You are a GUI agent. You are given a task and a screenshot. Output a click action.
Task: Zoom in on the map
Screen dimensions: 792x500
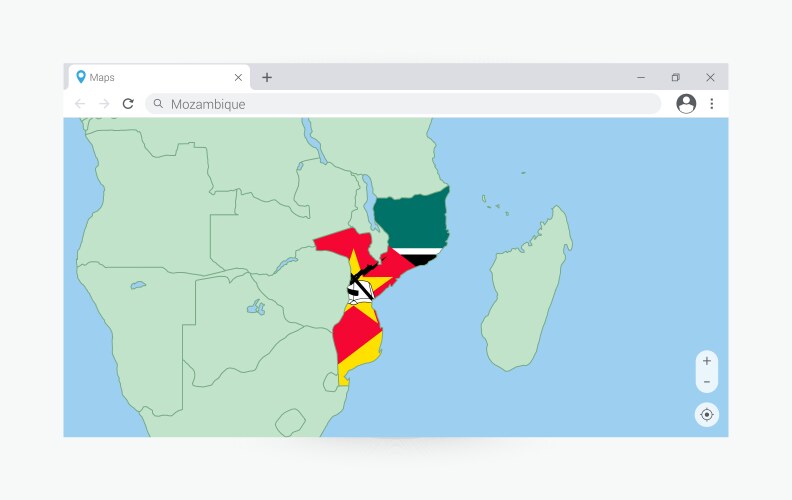pos(707,361)
